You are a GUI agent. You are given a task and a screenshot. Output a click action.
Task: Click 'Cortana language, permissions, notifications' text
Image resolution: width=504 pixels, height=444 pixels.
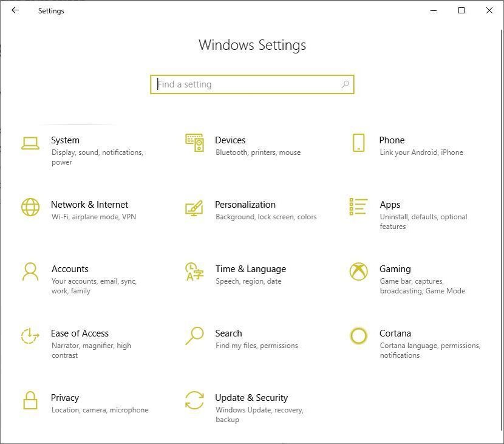click(430, 350)
